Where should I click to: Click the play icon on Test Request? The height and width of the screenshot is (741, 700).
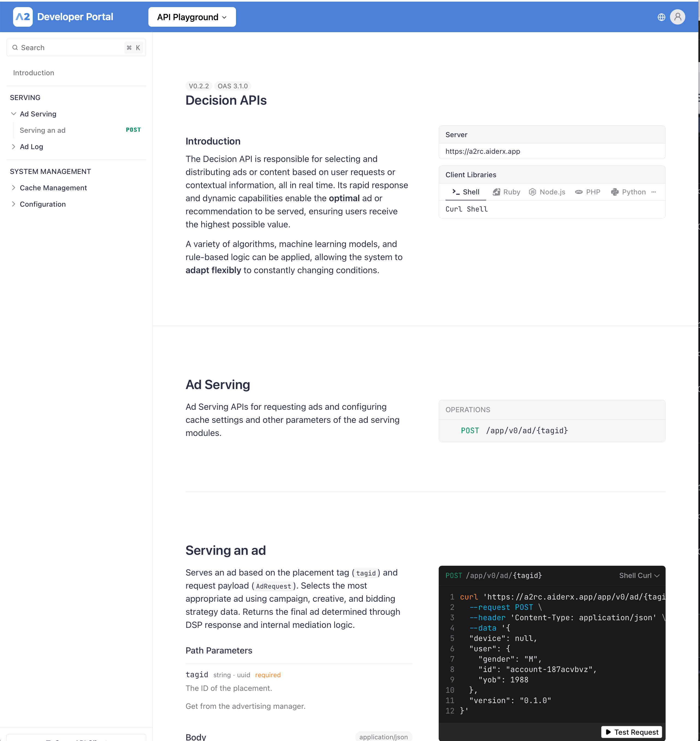pyautogui.click(x=608, y=732)
